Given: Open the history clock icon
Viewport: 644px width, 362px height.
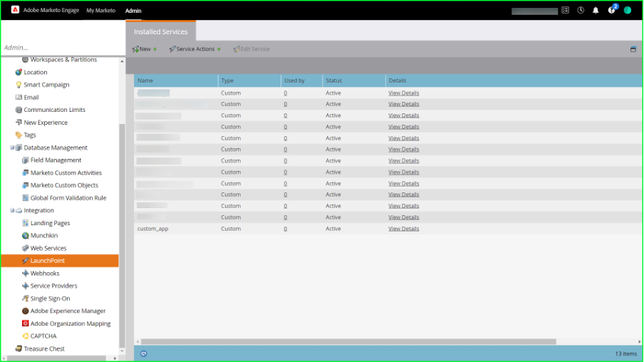Looking at the screenshot, I should pos(581,10).
